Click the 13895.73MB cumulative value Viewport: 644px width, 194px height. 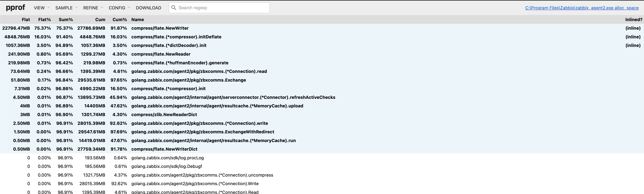91,97
